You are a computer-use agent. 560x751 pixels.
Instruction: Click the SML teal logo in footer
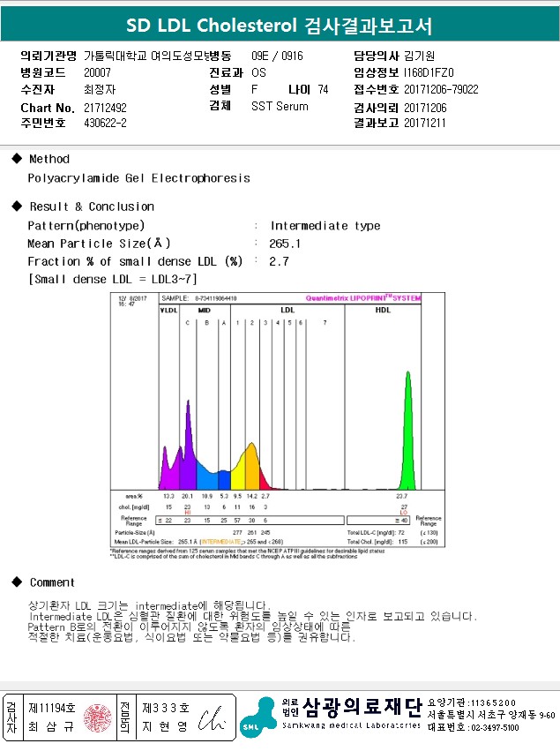[258, 717]
